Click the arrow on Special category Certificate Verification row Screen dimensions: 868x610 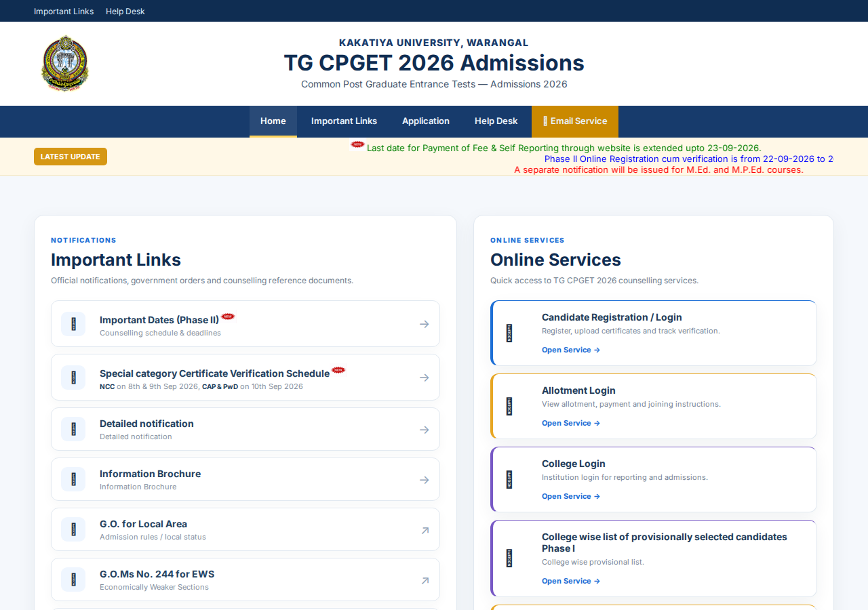425,378
